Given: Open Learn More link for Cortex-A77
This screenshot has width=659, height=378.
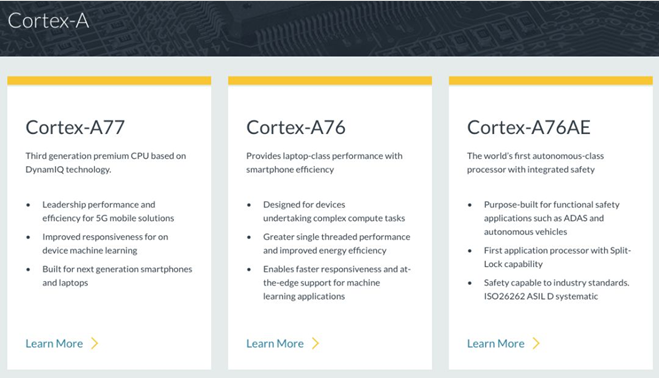Looking at the screenshot, I should point(54,344).
